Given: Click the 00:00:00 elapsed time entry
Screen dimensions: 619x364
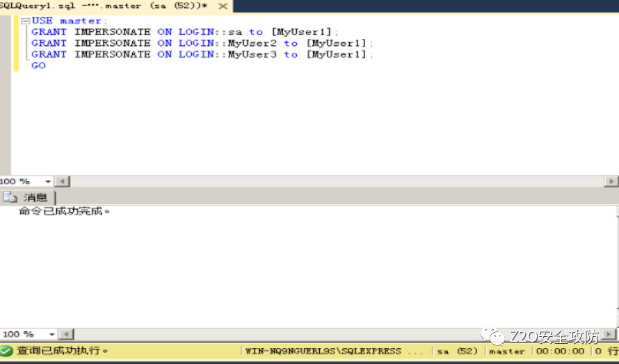Looking at the screenshot, I should click(560, 351).
